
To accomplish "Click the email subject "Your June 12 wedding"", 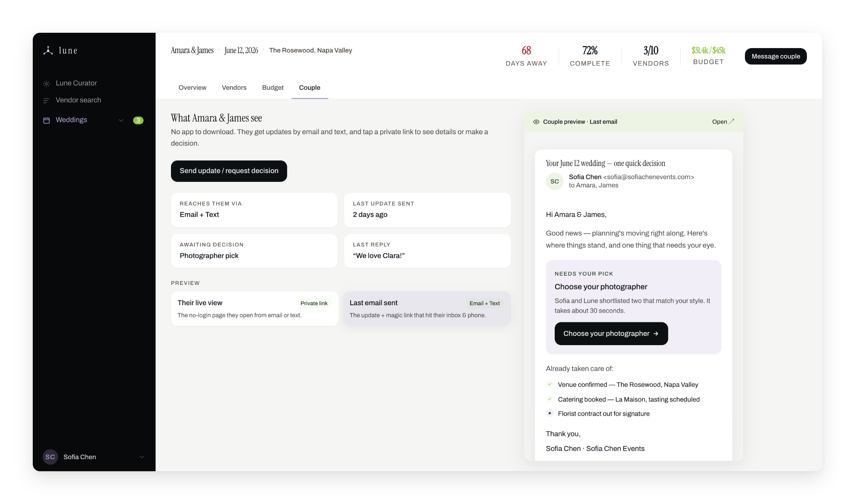I will point(605,163).
